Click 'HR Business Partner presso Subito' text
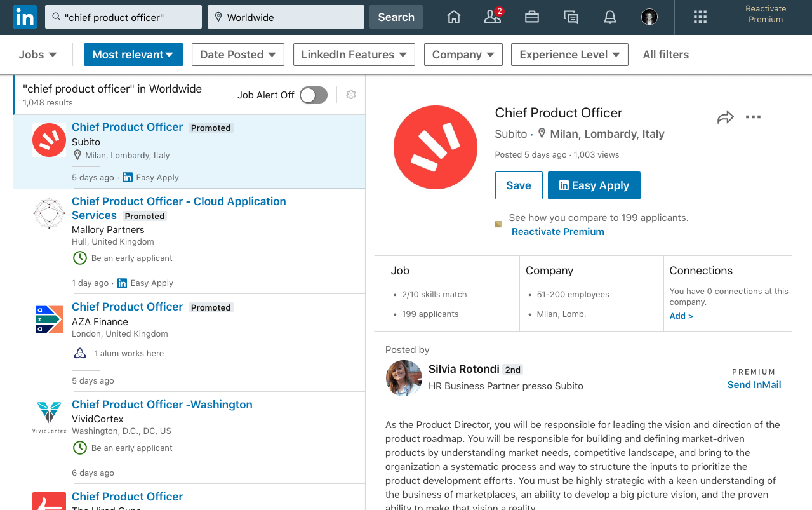The height and width of the screenshot is (510, 812). [x=506, y=386]
